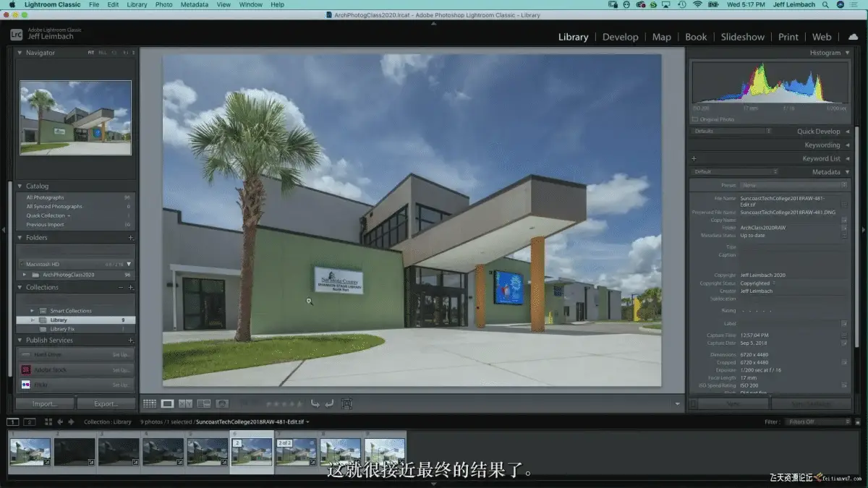
Task: Switch to the Book module
Action: 696,37
